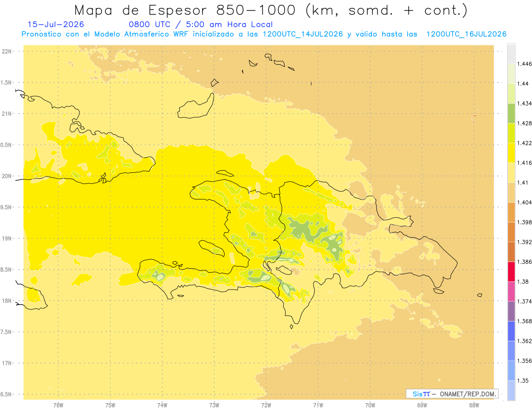The image size is (532, 411).
Task: Click the colorbar value "1.392"
Action: click(524, 242)
